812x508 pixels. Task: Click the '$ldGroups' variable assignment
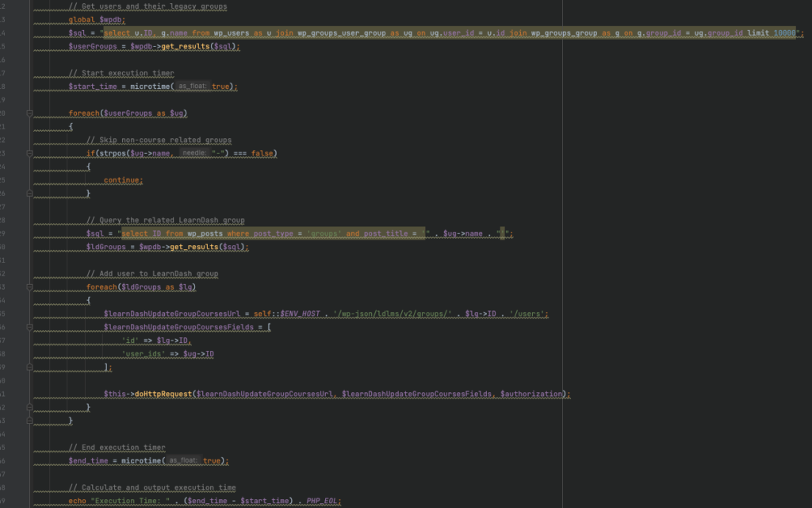(106, 248)
